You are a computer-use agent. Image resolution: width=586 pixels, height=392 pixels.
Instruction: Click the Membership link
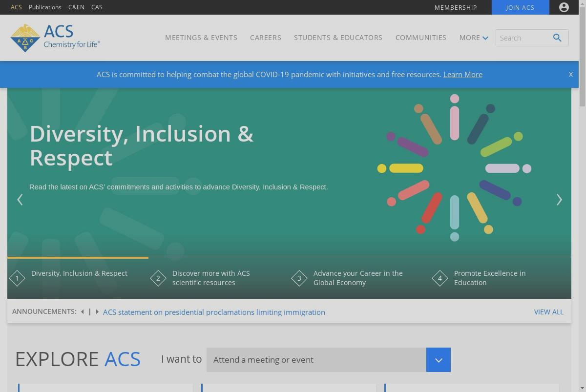tap(456, 7)
